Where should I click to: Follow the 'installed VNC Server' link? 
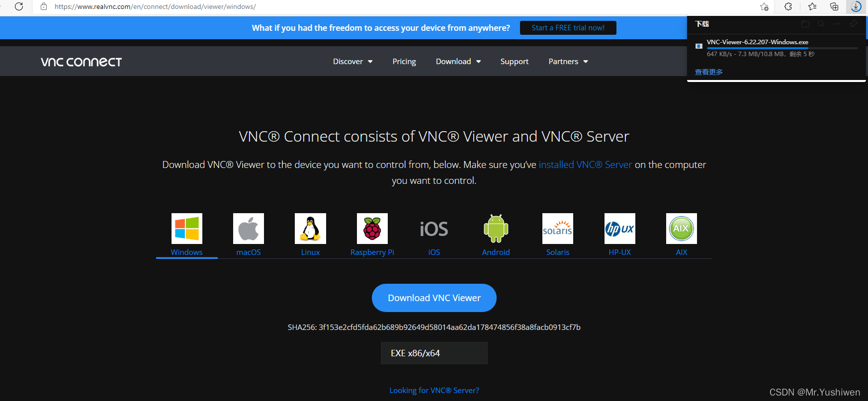point(585,164)
